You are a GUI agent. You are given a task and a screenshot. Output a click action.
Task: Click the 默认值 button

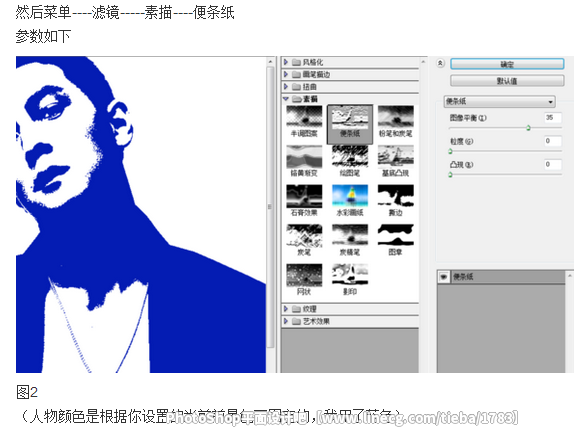(507, 81)
